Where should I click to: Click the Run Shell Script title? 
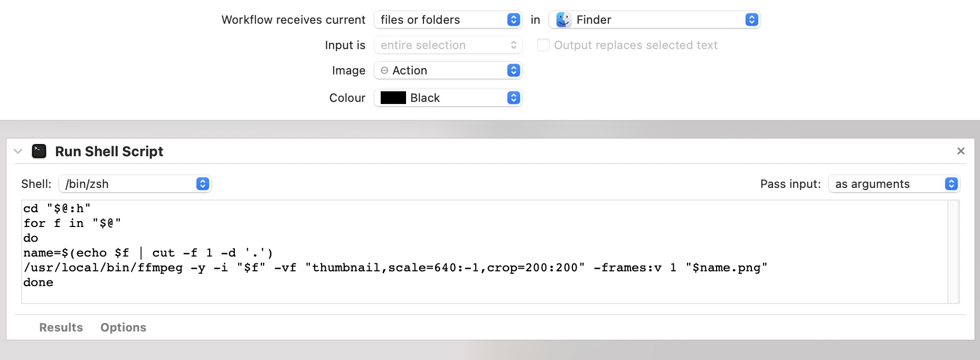(x=108, y=151)
